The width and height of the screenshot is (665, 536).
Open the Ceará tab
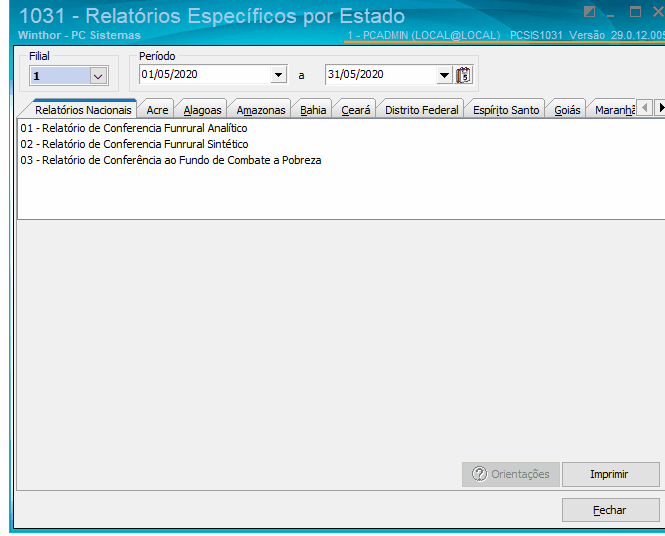[x=356, y=110]
